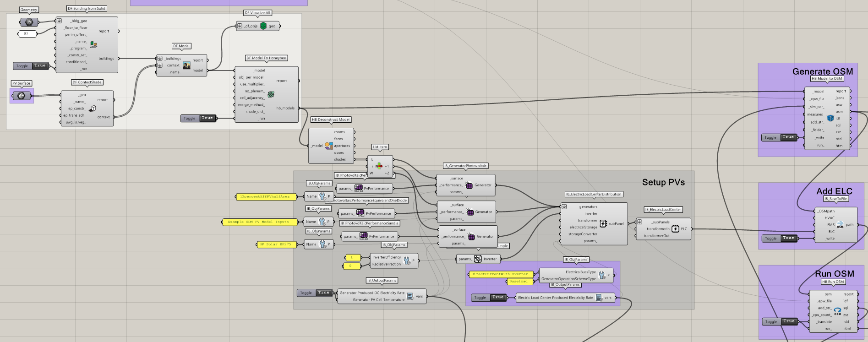The image size is (868, 342).
Task: Click the HB Run OSM component icon
Action: pos(837,311)
